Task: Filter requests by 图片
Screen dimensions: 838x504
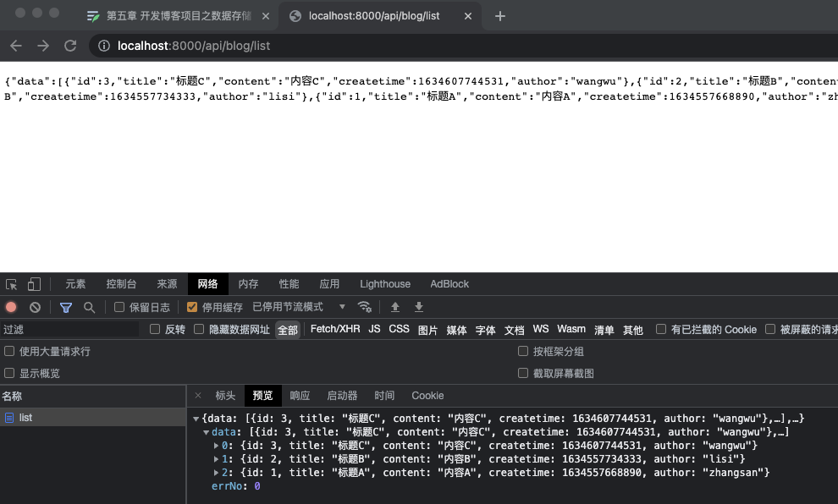Action: [427, 330]
